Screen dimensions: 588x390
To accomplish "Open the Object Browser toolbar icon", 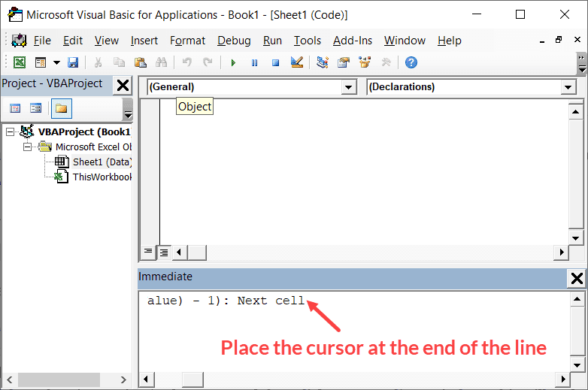I will 365,62.
